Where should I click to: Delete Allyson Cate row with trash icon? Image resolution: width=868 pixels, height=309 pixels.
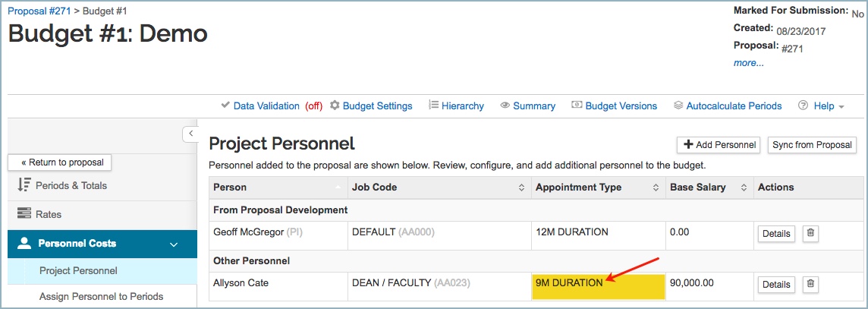pyautogui.click(x=810, y=284)
